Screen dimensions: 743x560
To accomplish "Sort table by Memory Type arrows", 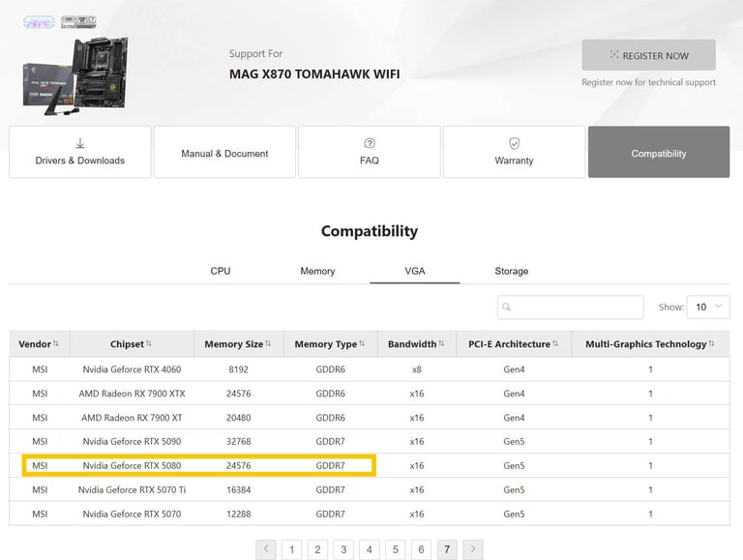I will pos(362,343).
